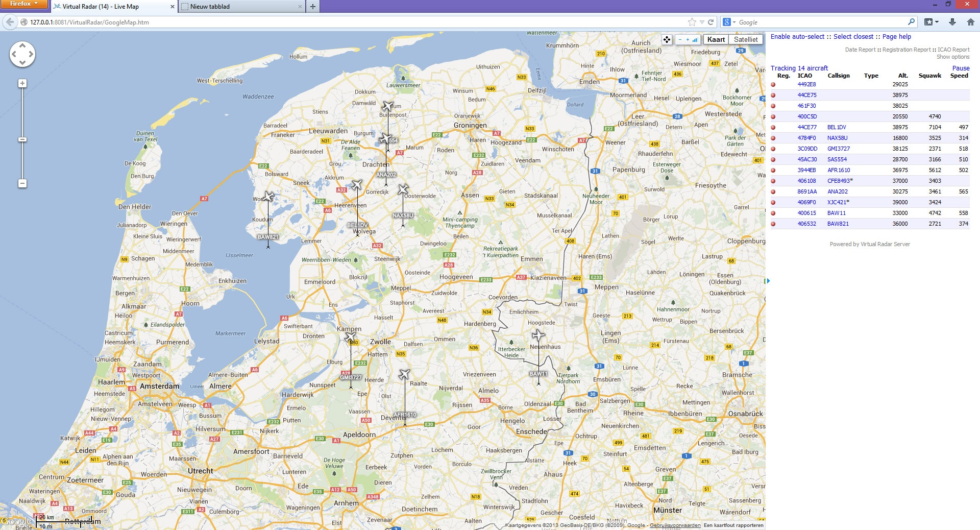Click the red dot in the BAW821 row

click(773, 224)
